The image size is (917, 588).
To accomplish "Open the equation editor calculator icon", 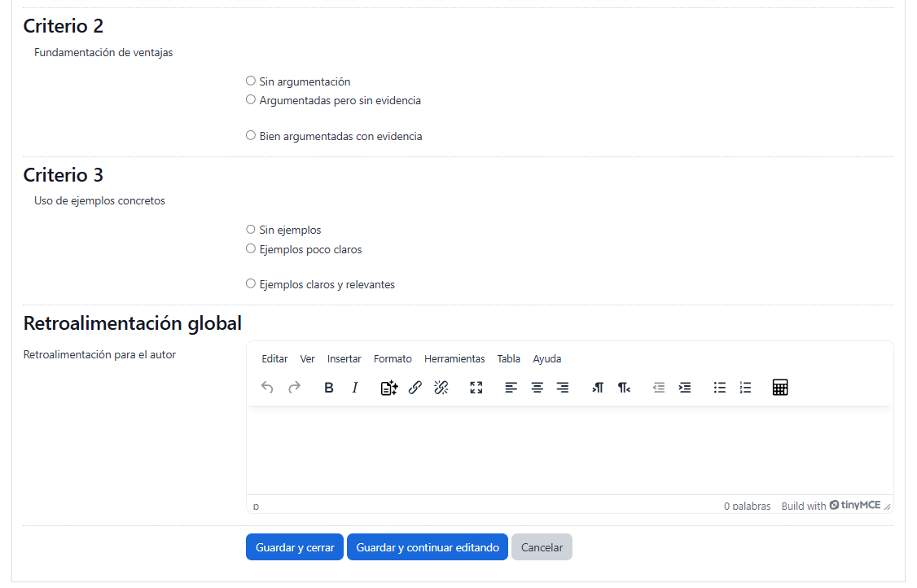I will click(780, 388).
